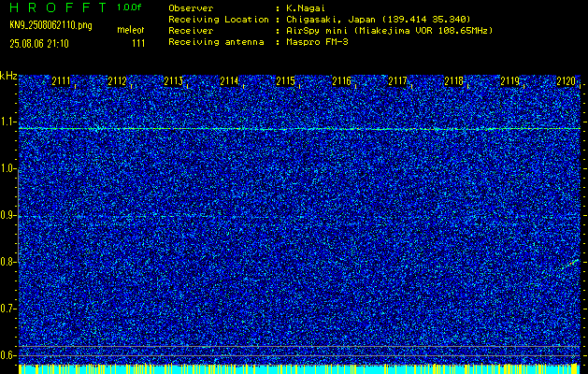Click the observer name K.Nagai
Screen dimensions: 588x374
point(304,8)
